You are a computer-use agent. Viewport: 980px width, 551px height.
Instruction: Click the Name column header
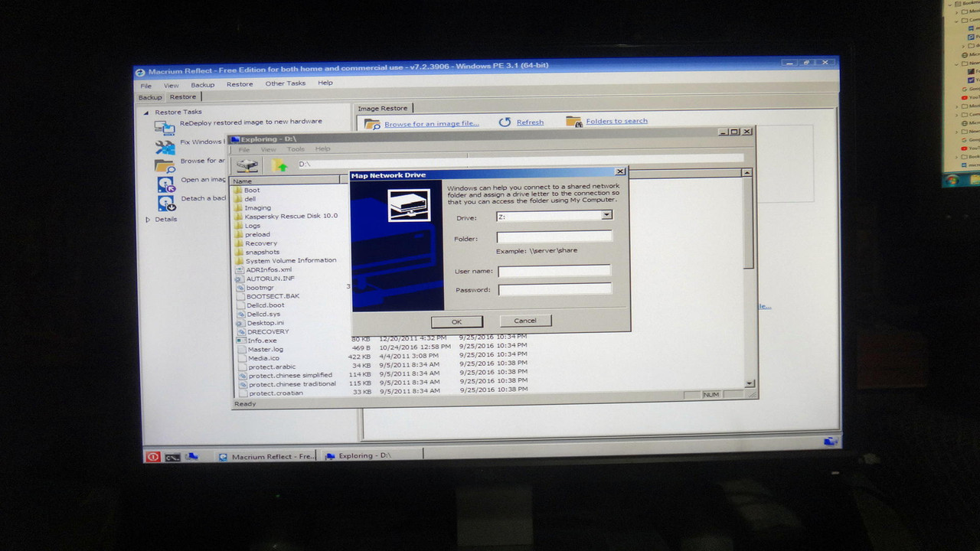pyautogui.click(x=286, y=181)
